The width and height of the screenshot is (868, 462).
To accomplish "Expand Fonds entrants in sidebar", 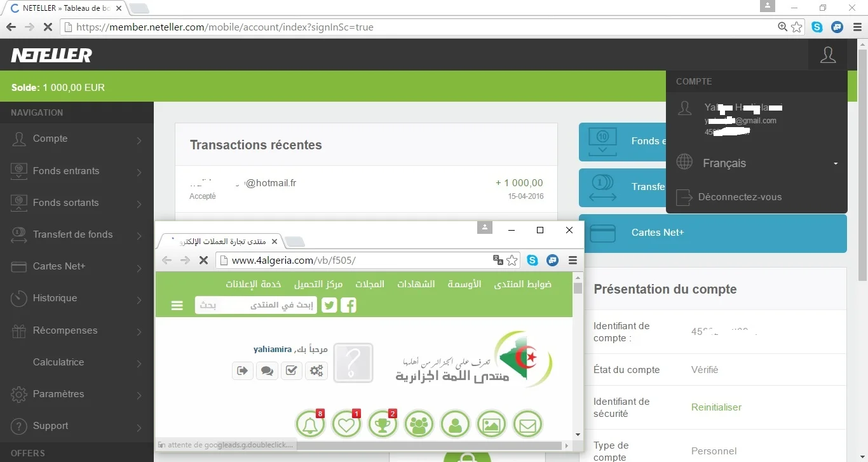I will click(76, 171).
